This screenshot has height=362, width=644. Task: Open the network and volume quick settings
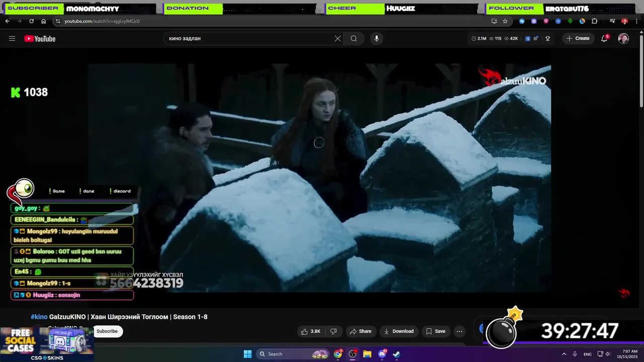click(x=605, y=354)
